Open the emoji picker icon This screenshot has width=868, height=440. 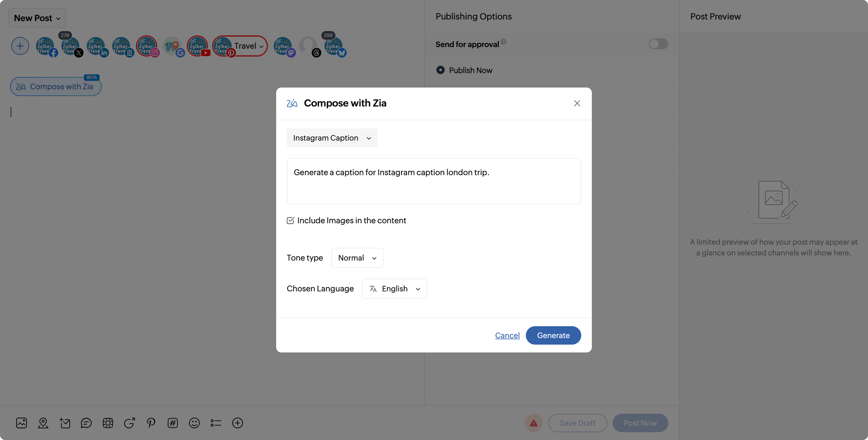194,423
